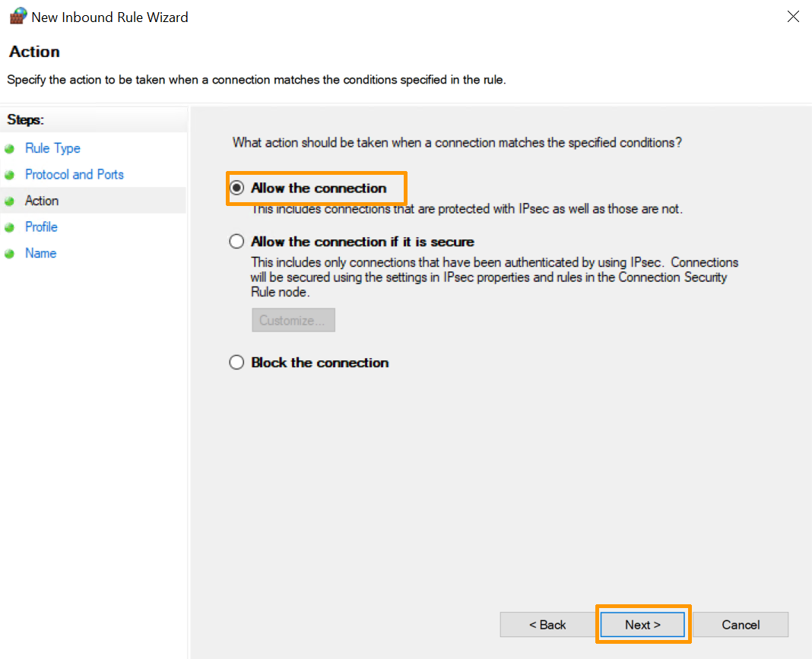Click the green bullet beside Action step

click(x=10, y=201)
